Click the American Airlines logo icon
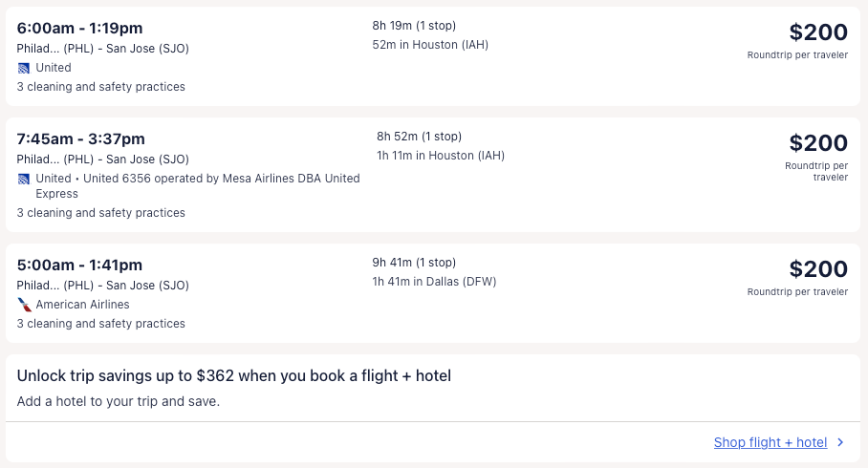 pos(24,305)
